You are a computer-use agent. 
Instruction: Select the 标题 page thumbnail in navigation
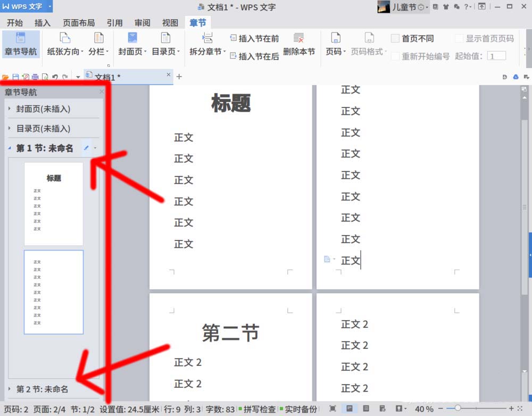tap(54, 204)
